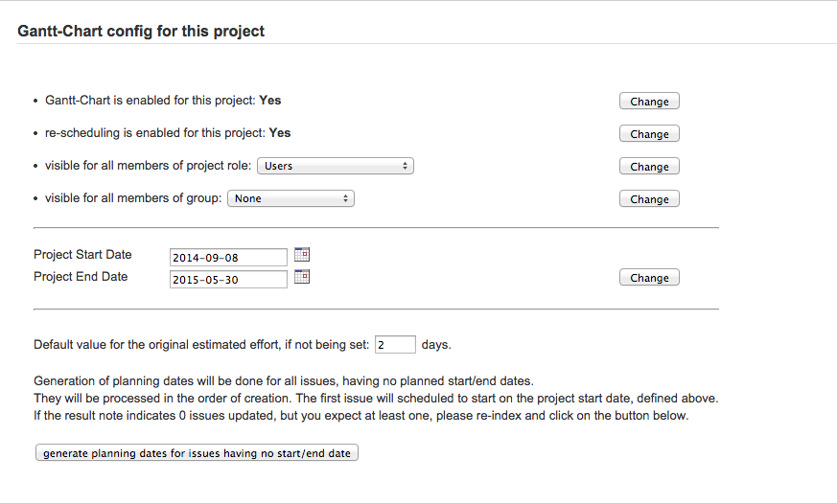Open calendar picker for Project Start Date
The width and height of the screenshot is (837, 504).
click(x=302, y=255)
